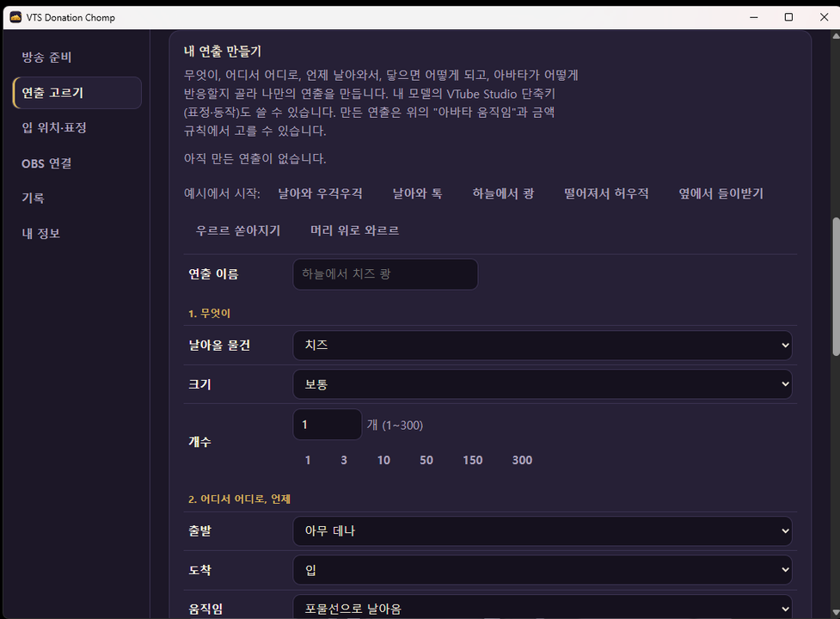
Task: Apply the 옆에서 들이받기 example
Action: click(x=721, y=193)
